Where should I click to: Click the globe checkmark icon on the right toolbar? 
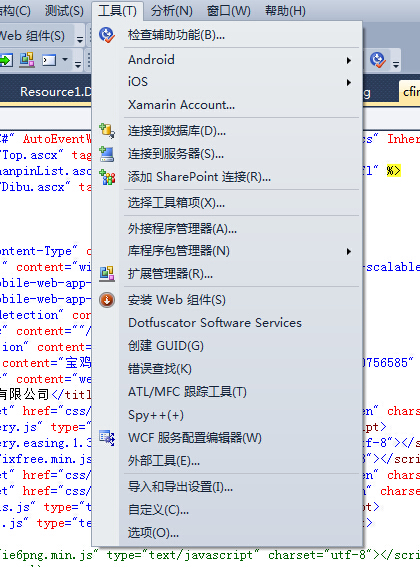coord(378,60)
